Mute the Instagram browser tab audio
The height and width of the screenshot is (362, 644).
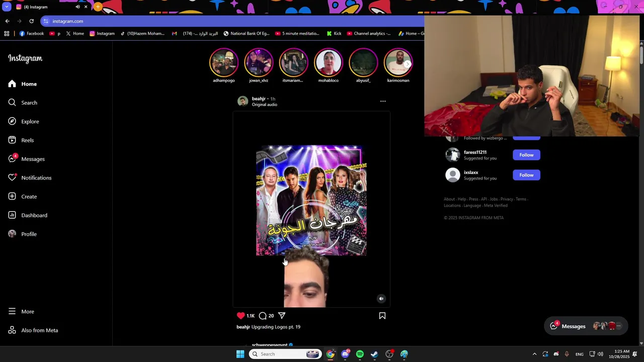click(77, 7)
